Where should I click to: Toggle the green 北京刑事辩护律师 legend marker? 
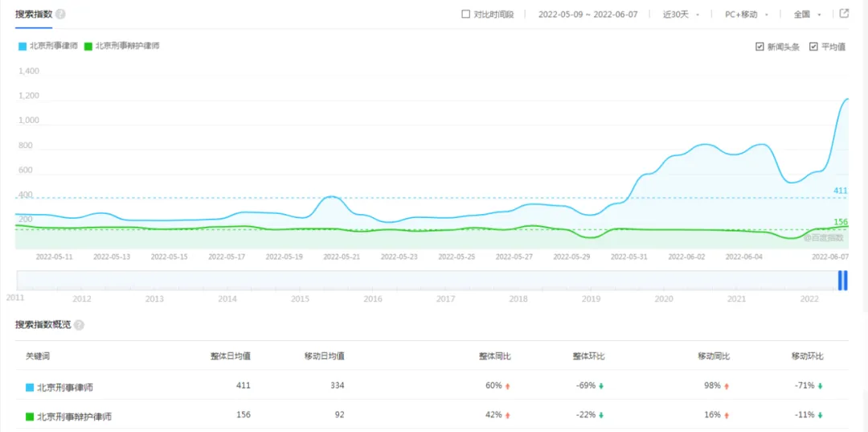pyautogui.click(x=88, y=47)
